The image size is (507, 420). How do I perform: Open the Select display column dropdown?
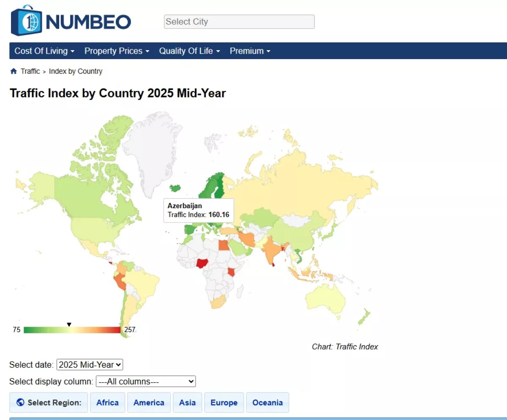146,382
